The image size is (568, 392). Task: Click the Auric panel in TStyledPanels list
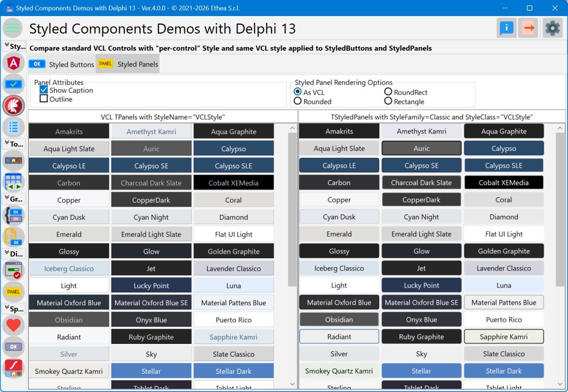[422, 148]
